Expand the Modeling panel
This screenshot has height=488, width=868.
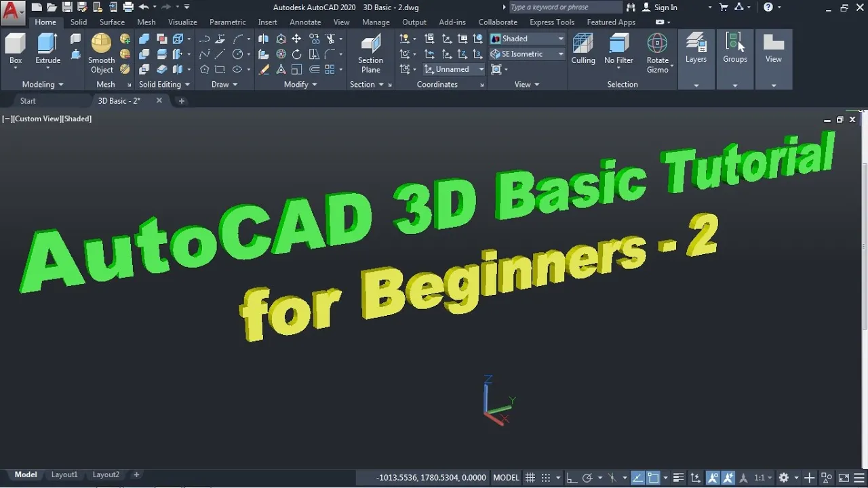point(43,84)
